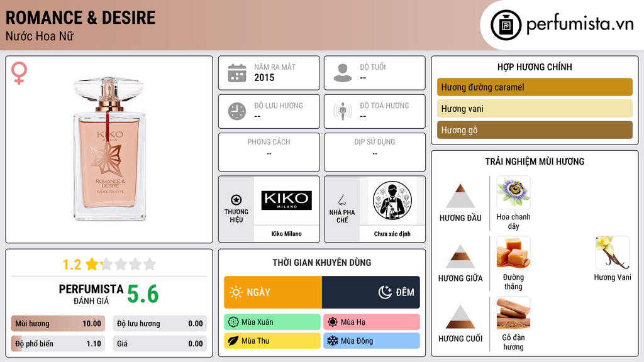This screenshot has height=362, width=644.
Task: Click the perfumista.vn site name text
Action: click(580, 23)
